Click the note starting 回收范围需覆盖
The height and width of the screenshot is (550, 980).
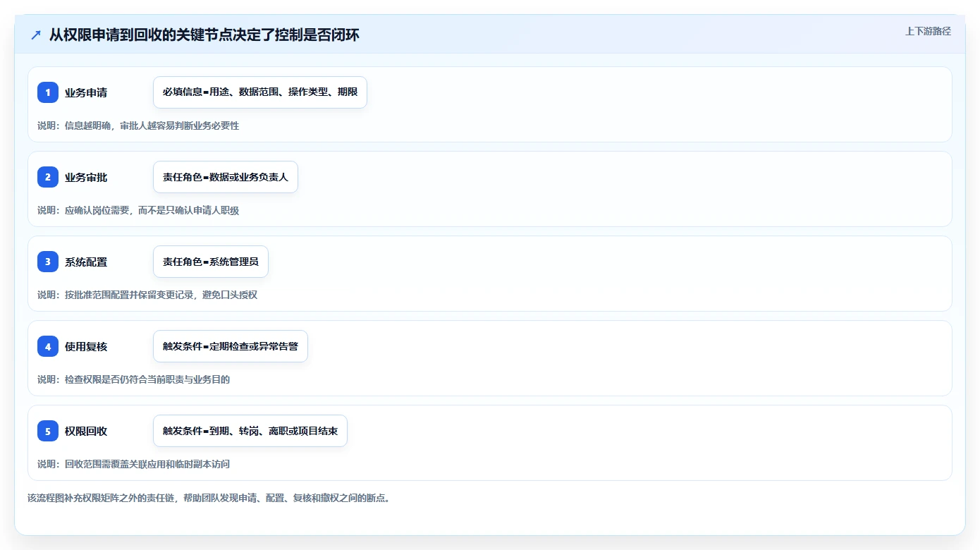[x=133, y=464]
